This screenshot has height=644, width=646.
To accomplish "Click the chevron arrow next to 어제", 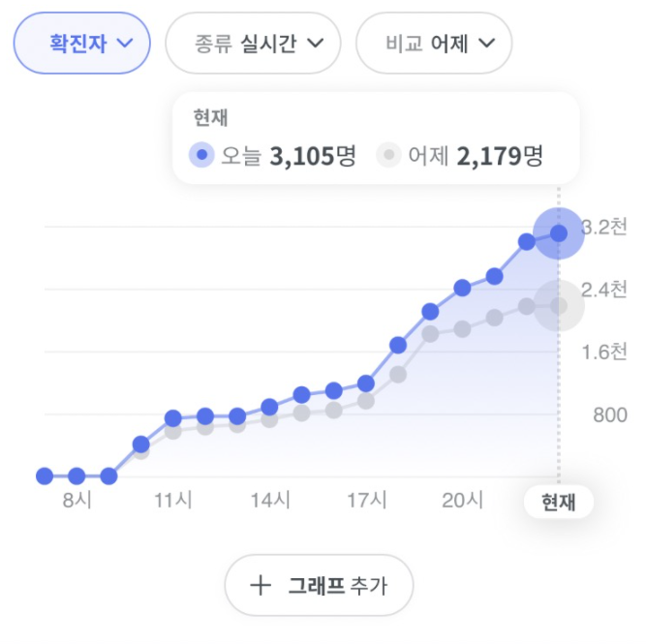I will point(486,43).
